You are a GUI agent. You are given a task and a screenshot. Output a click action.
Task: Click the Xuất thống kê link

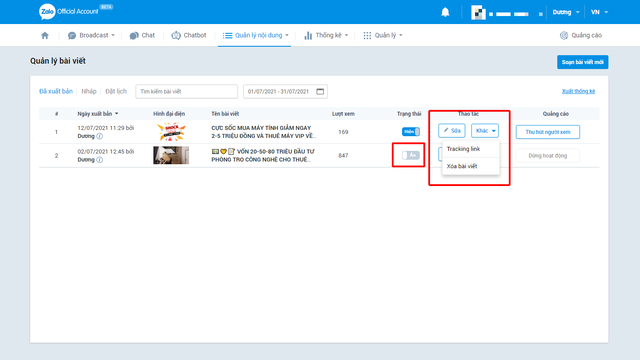point(578,91)
